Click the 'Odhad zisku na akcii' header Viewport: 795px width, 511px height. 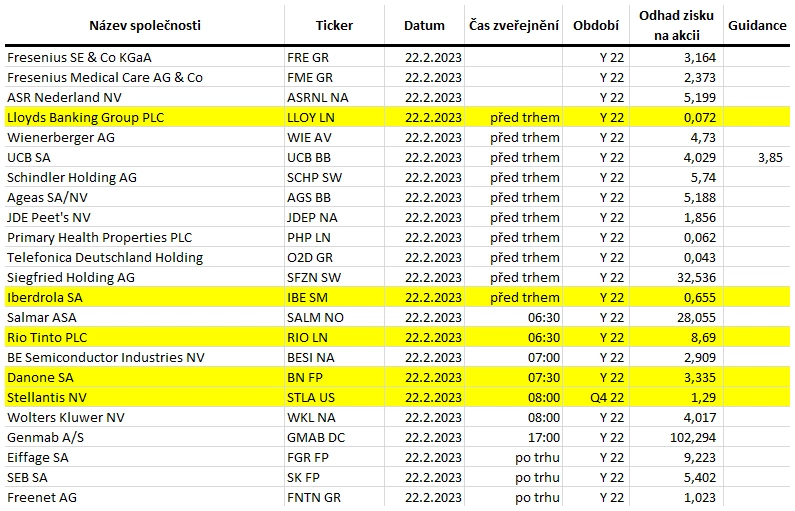point(676,25)
